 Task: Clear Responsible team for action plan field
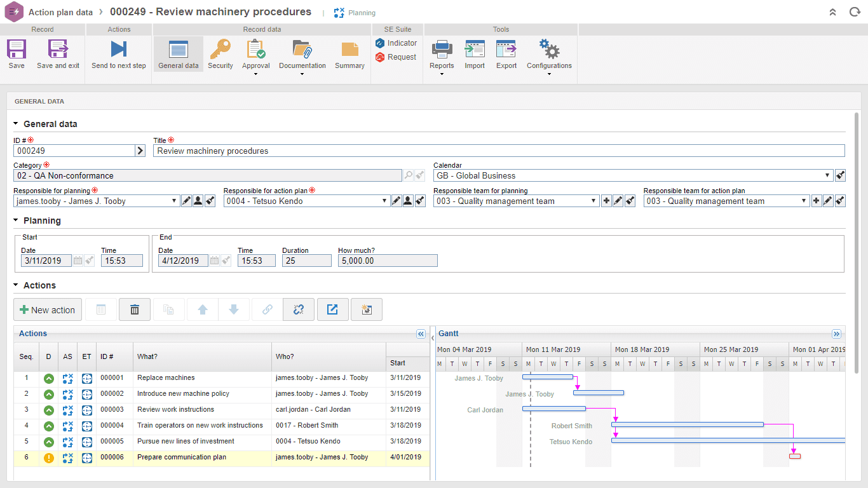click(x=840, y=201)
